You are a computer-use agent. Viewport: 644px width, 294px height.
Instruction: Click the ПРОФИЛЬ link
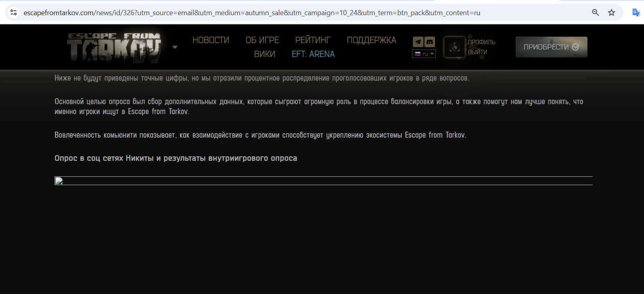(x=482, y=42)
